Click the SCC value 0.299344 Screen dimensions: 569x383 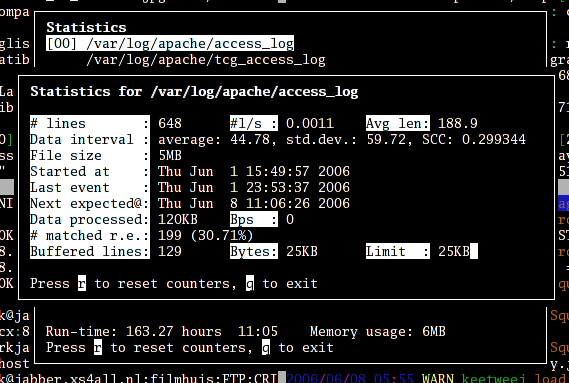[494, 139]
